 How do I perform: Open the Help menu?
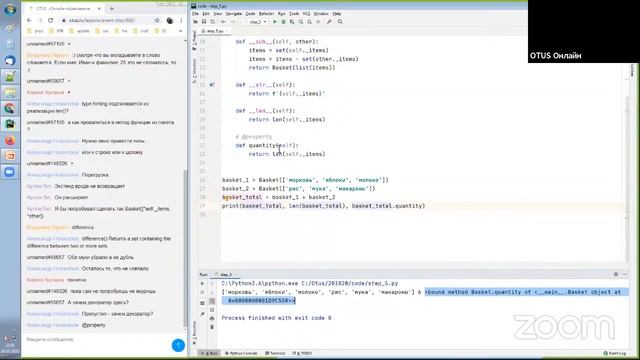click(x=336, y=13)
